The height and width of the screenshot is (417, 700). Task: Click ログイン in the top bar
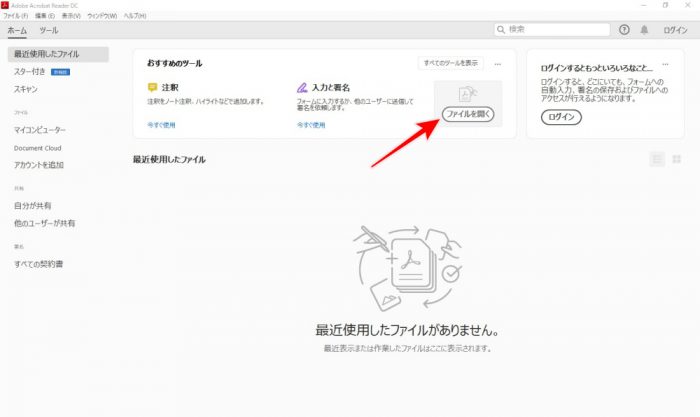(675, 30)
